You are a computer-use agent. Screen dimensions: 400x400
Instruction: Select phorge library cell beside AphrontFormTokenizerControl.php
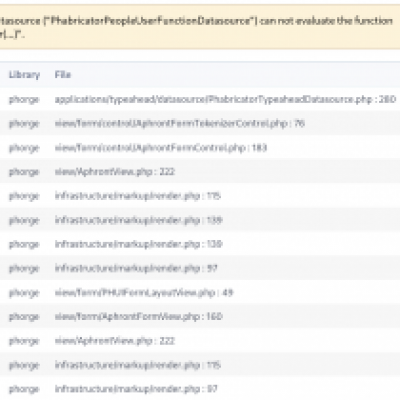coord(24,124)
